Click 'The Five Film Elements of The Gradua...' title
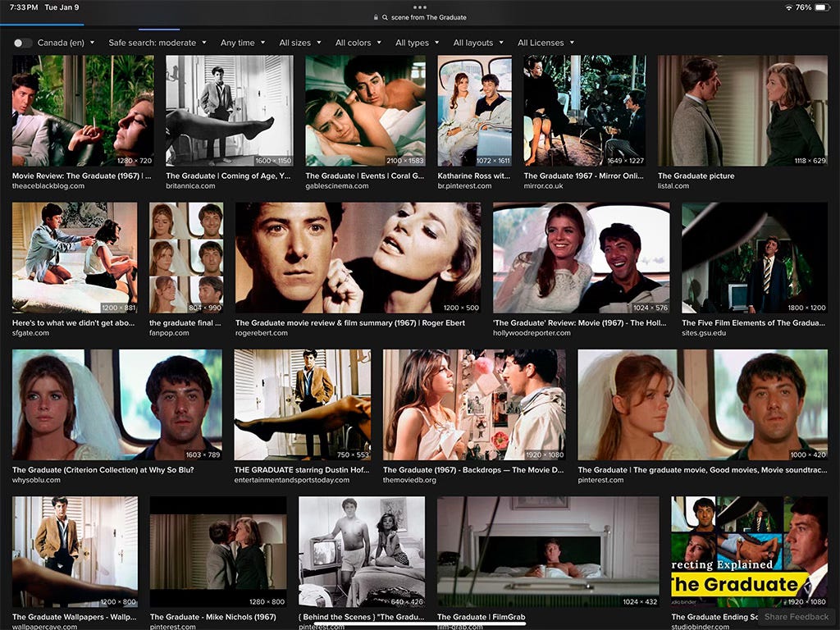The width and height of the screenshot is (840, 630). [753, 323]
